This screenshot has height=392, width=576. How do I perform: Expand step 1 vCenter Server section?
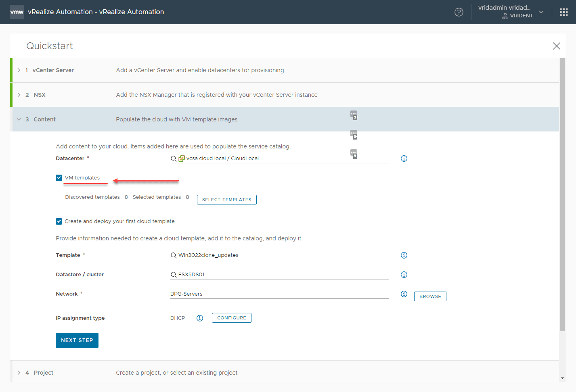click(19, 70)
